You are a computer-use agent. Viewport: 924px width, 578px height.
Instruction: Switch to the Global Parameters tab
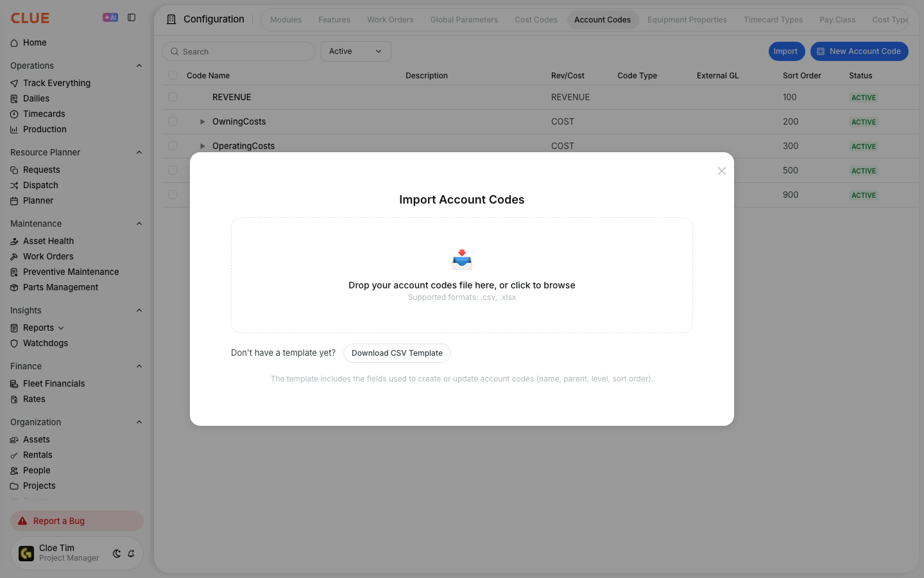(464, 20)
